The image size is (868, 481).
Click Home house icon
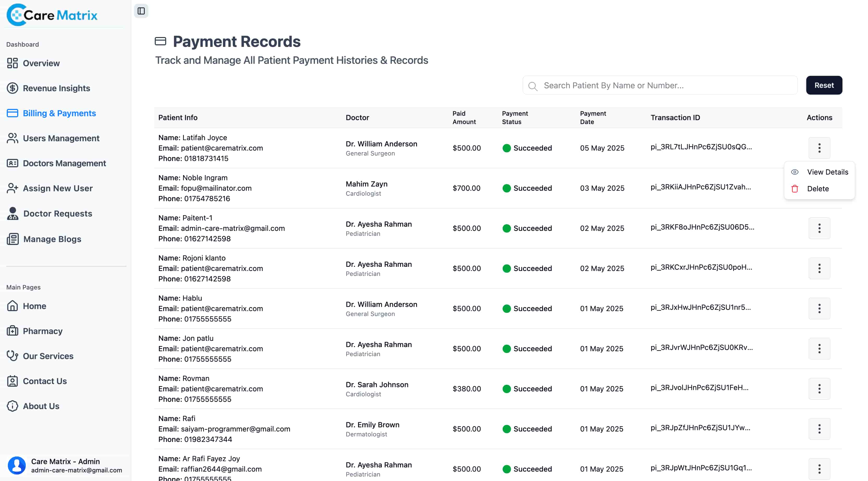pos(13,306)
